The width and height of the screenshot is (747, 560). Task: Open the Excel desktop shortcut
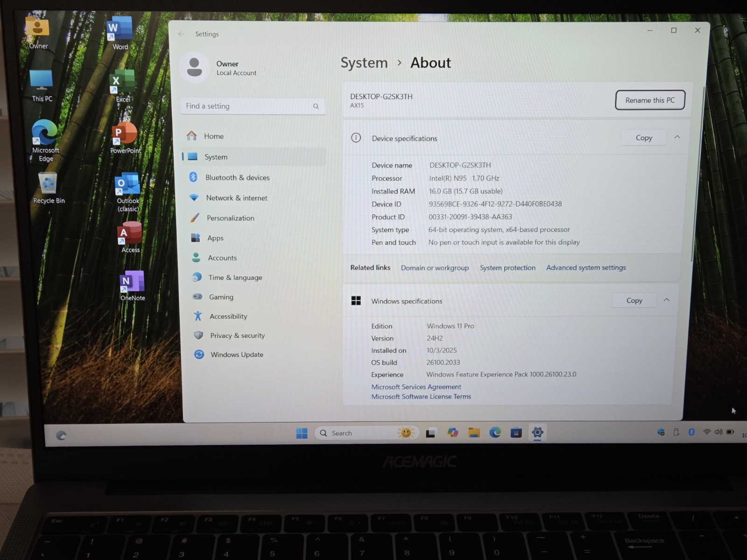click(x=122, y=86)
